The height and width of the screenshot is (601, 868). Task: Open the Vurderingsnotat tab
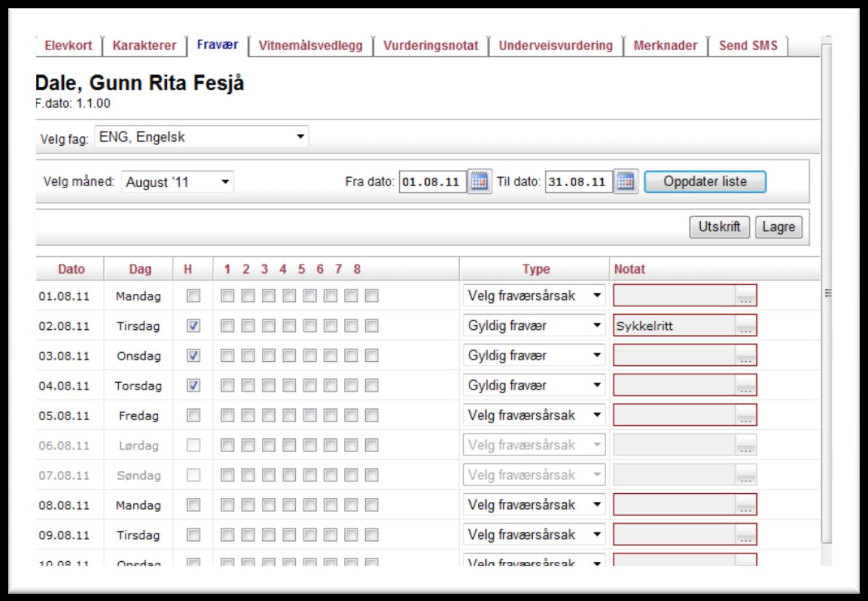[430, 46]
